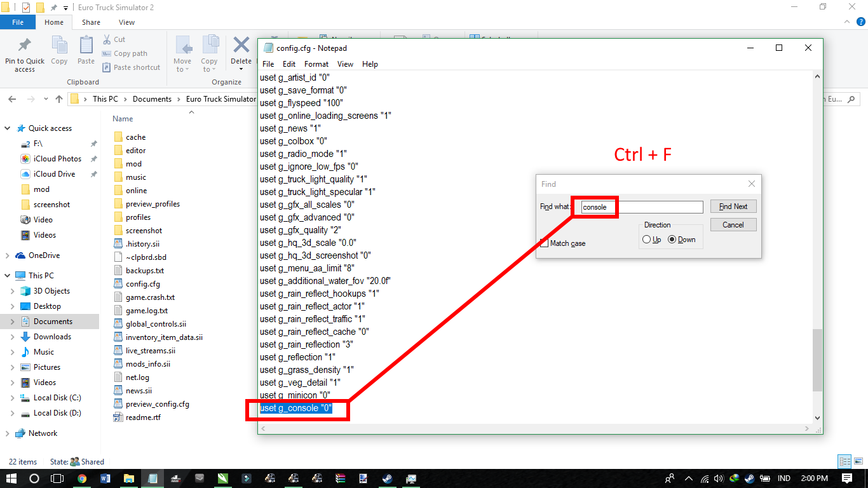Click This PC in address bar breadcrumb
The height and width of the screenshot is (488, 868).
click(105, 99)
